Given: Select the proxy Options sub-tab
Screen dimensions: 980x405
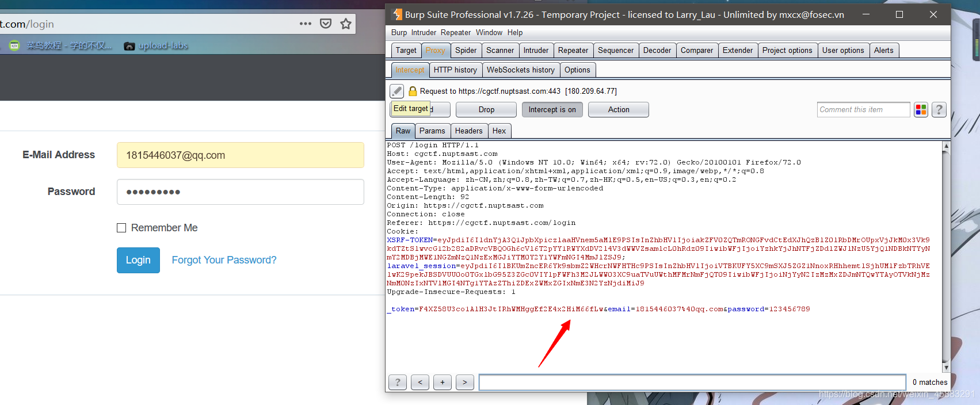Looking at the screenshot, I should [577, 70].
